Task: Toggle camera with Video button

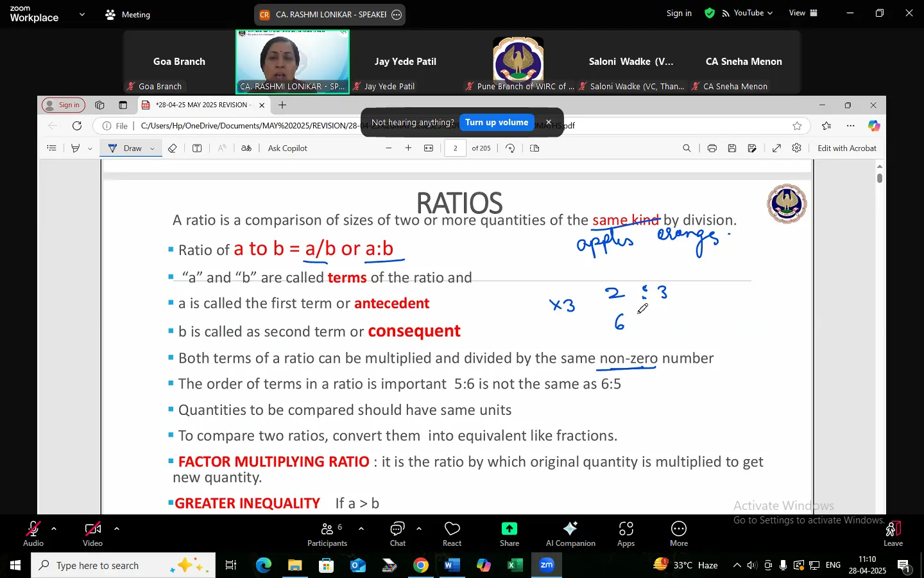Action: (x=93, y=534)
